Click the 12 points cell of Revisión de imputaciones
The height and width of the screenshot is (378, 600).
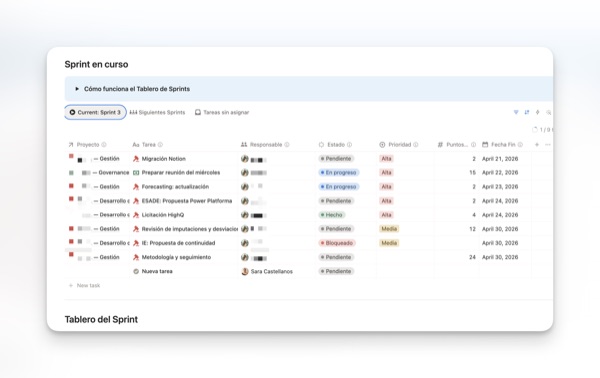pyautogui.click(x=473, y=229)
